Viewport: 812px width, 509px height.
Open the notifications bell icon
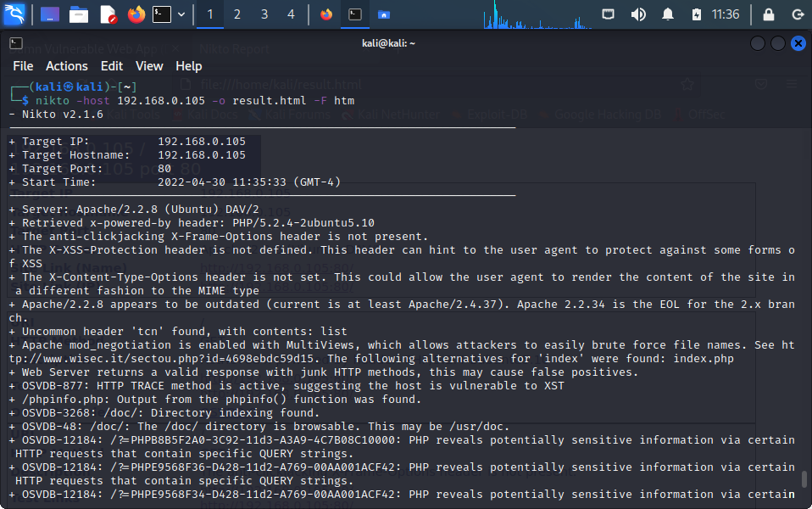pyautogui.click(x=668, y=14)
